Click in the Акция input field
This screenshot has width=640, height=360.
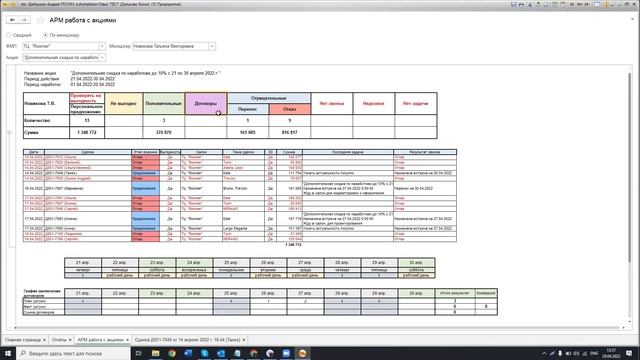coord(60,58)
